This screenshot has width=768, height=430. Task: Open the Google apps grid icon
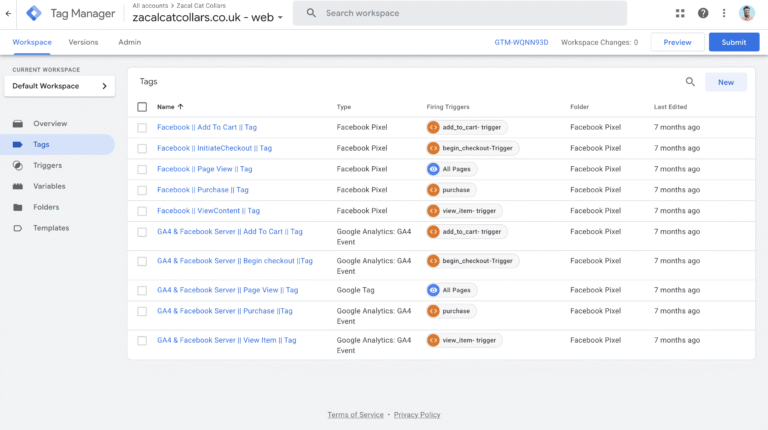pyautogui.click(x=681, y=13)
